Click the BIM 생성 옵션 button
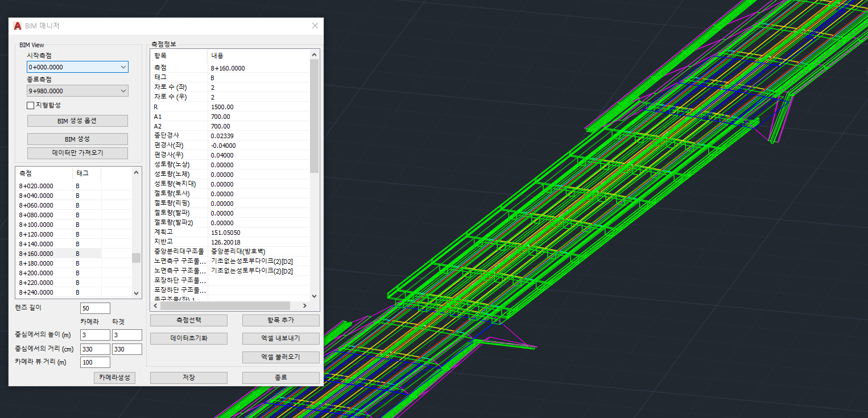Viewport: 868px width, 418px height. 77,121
